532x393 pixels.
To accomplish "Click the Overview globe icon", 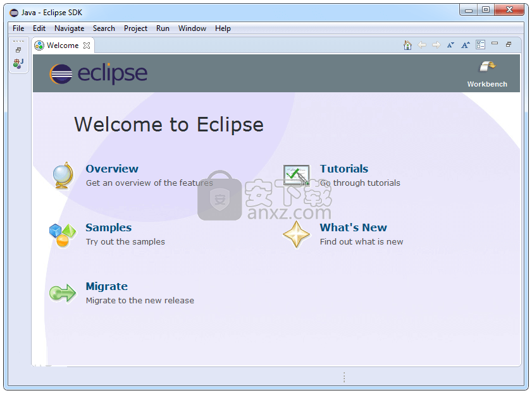I will coord(63,175).
